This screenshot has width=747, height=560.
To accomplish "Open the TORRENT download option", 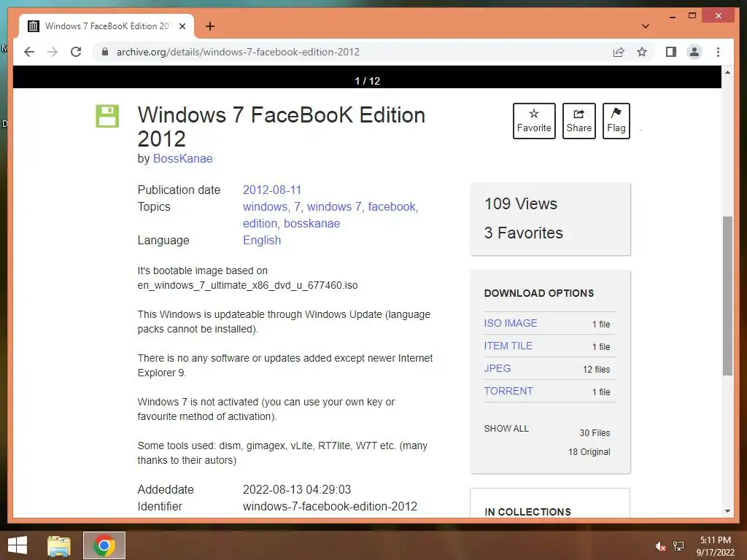I will (508, 391).
